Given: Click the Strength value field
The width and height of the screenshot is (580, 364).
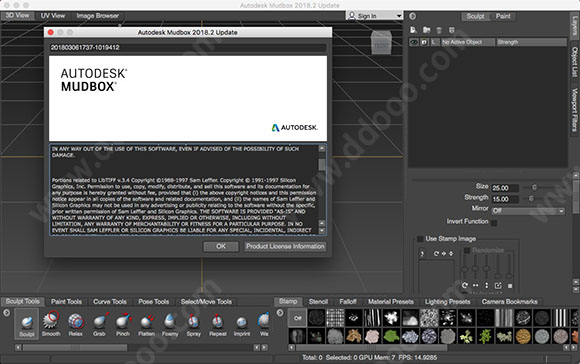Looking at the screenshot, I should [505, 199].
